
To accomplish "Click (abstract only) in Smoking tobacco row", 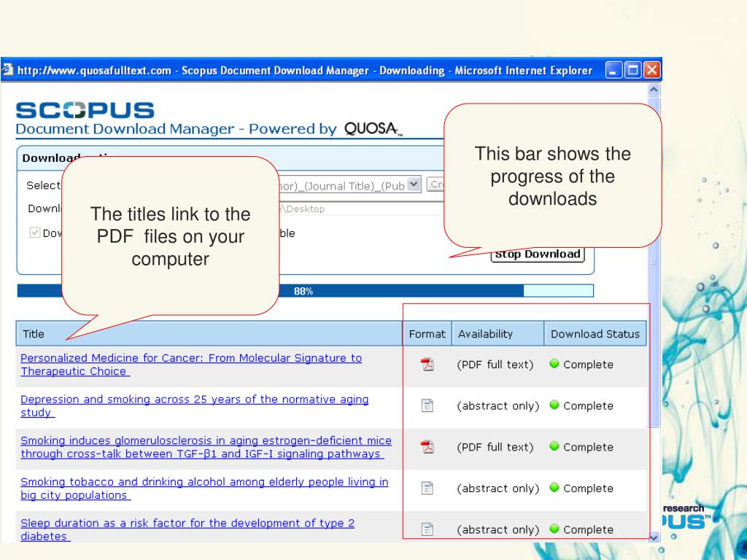I will click(x=498, y=489).
